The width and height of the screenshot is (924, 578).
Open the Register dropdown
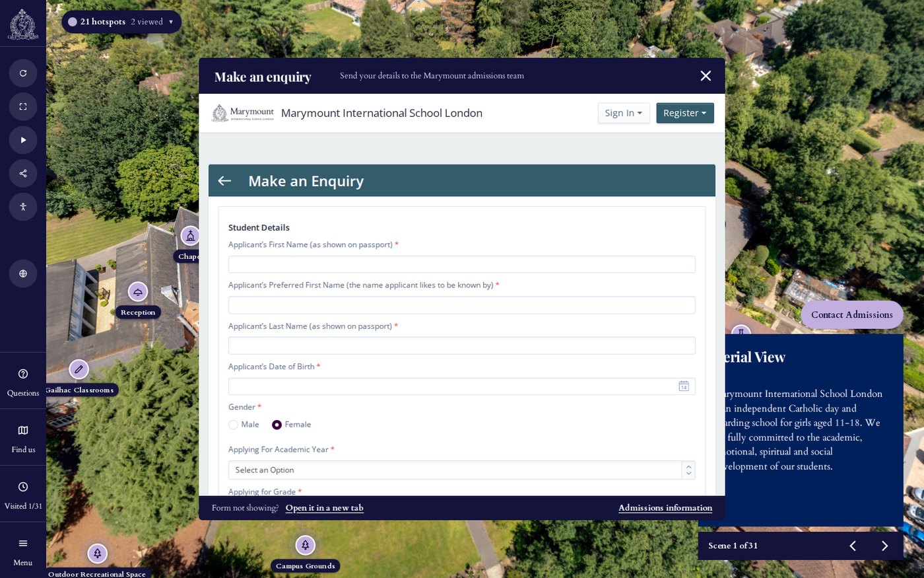coord(685,113)
